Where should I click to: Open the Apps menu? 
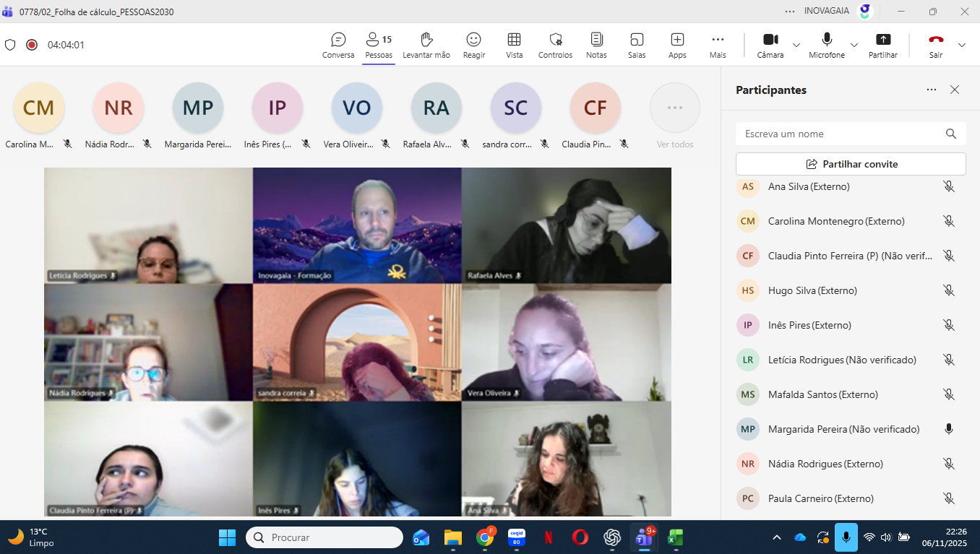[677, 45]
